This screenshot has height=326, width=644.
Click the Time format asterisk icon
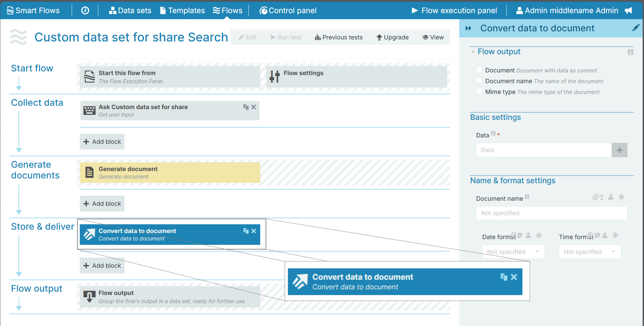point(615,235)
